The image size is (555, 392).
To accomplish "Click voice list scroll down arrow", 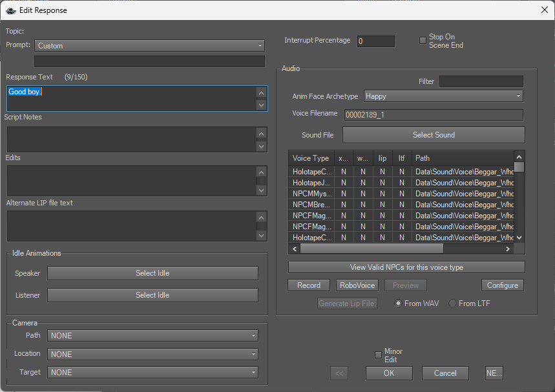I will pyautogui.click(x=519, y=238).
